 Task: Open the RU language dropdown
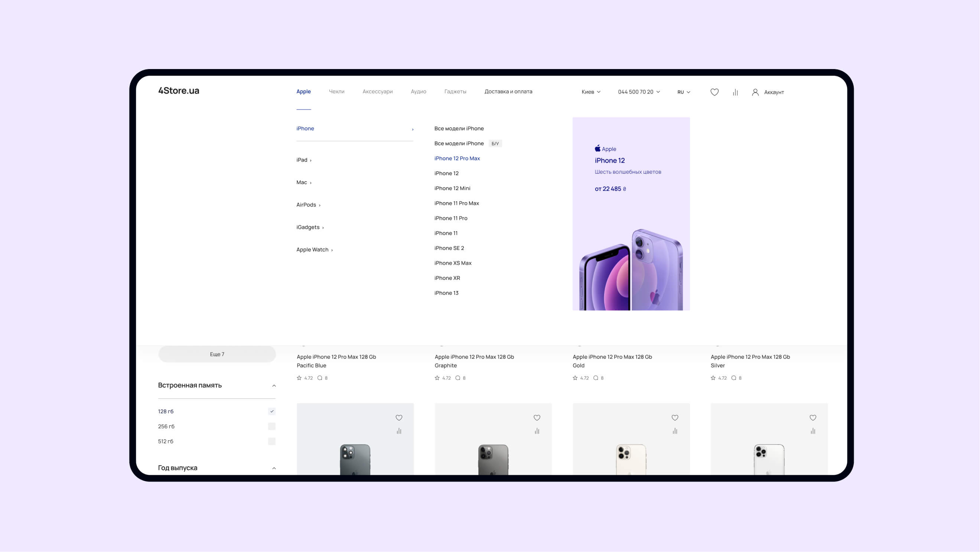pos(683,92)
